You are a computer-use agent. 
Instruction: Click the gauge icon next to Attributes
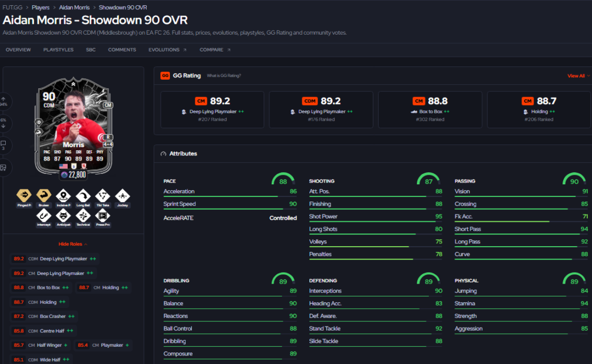(164, 154)
